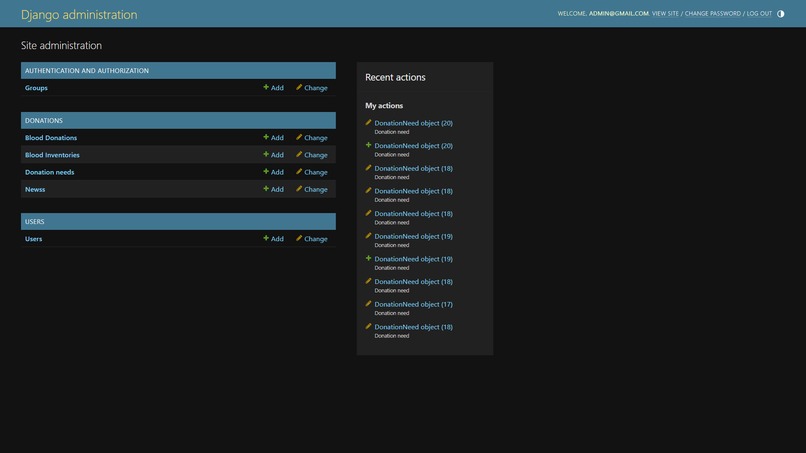Open the Groups model list
Viewport: 806px width, 453px height.
36,88
